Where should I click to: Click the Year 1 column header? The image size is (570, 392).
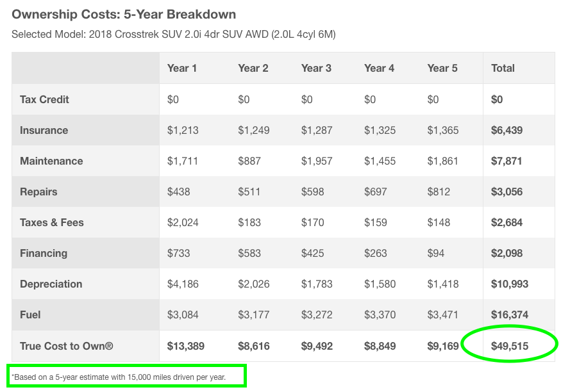(182, 68)
